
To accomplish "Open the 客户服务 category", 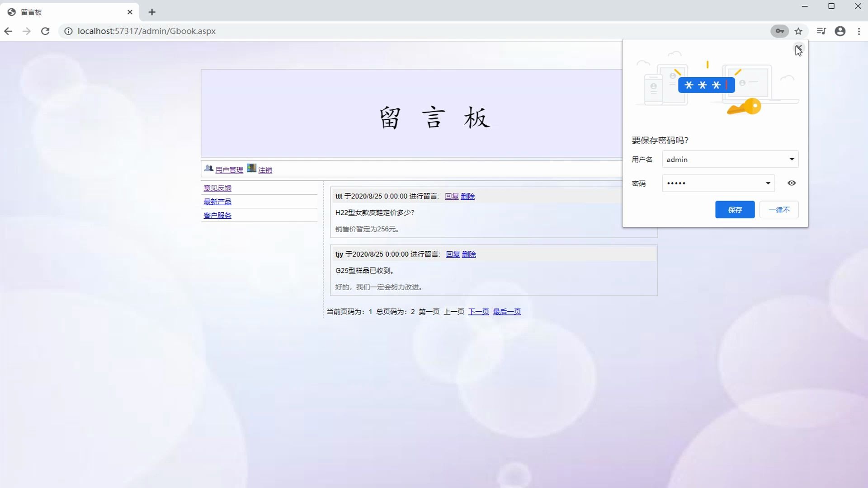I will (217, 216).
